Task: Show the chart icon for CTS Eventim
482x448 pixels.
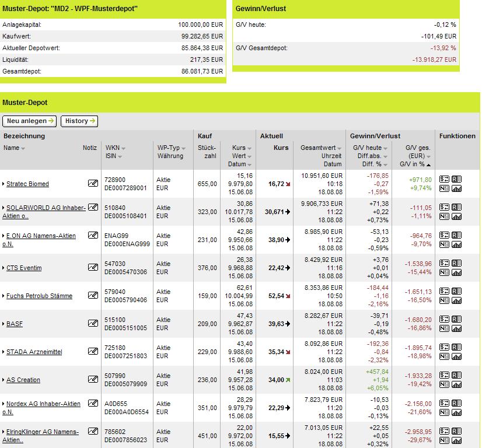Action: pos(456,272)
